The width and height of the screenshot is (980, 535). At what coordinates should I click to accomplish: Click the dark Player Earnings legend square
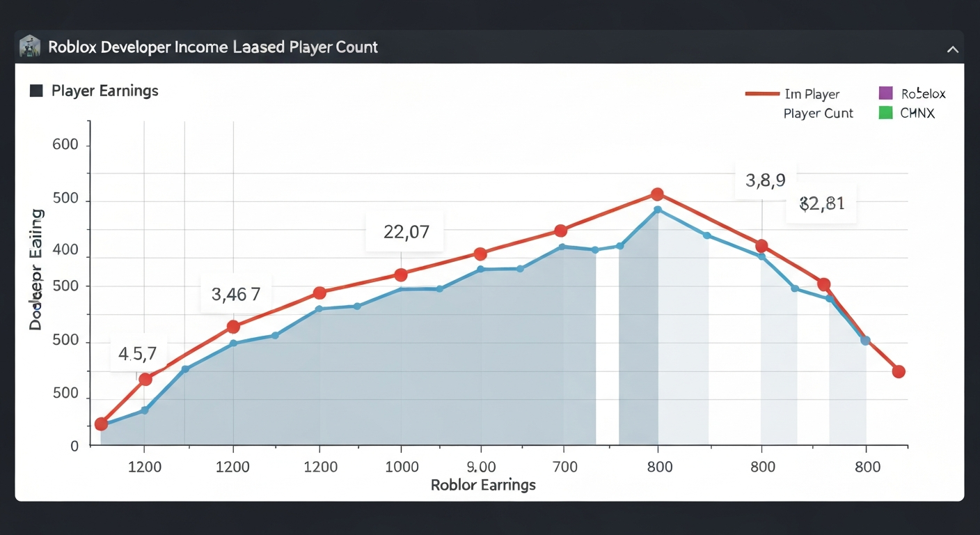[x=37, y=91]
